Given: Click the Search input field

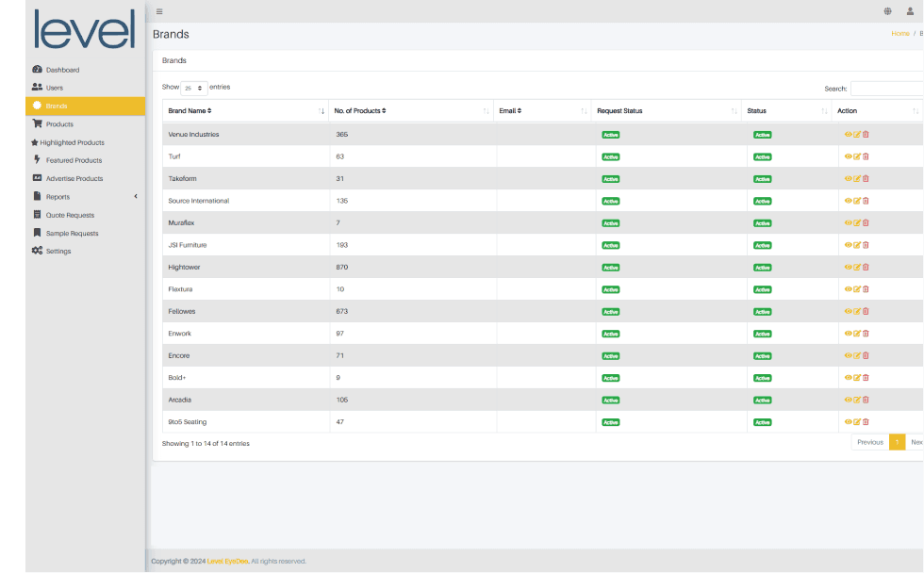Looking at the screenshot, I should pyautogui.click(x=886, y=89).
